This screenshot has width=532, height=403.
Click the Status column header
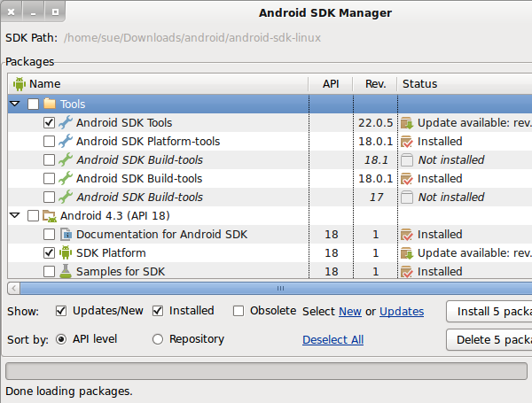420,83
